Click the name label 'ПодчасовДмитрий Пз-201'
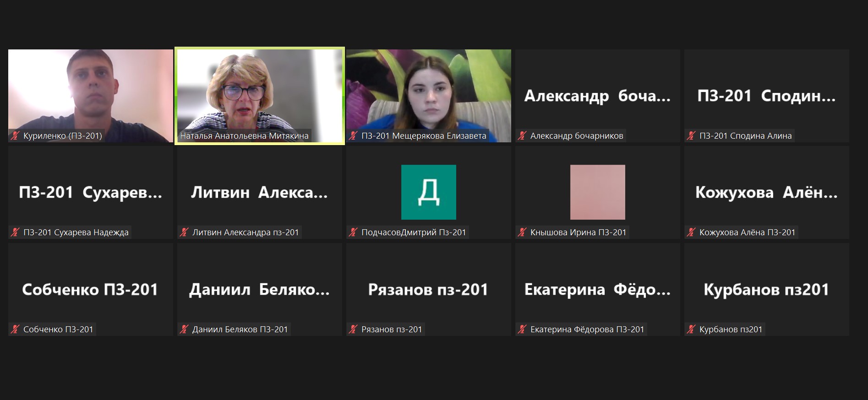This screenshot has height=400, width=868. (x=414, y=232)
